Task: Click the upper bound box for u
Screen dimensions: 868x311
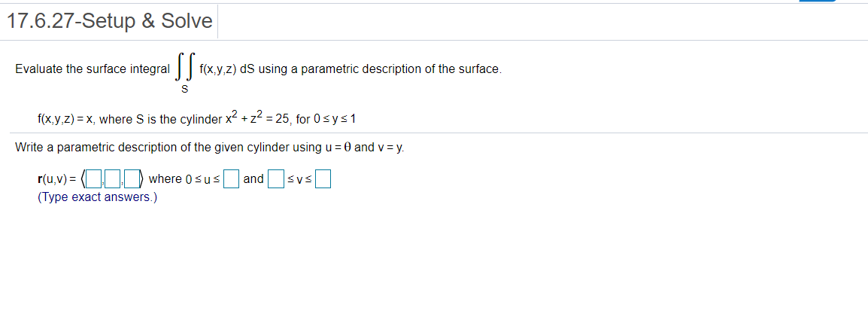Action: click(x=232, y=179)
